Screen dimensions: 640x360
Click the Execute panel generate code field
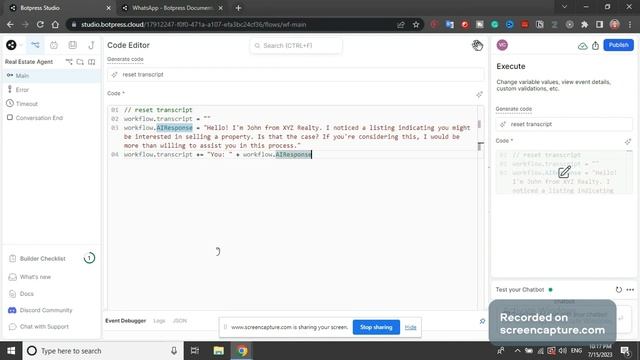click(x=564, y=124)
